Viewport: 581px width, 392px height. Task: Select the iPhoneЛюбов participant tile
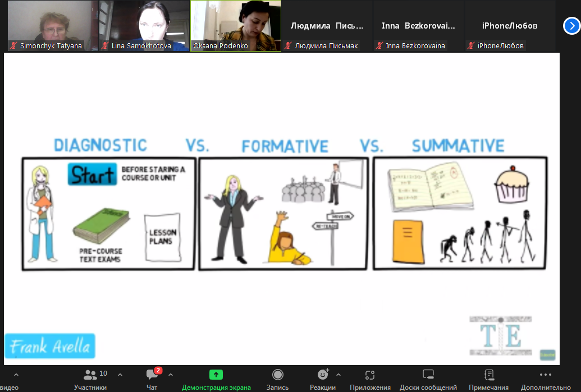coord(510,26)
